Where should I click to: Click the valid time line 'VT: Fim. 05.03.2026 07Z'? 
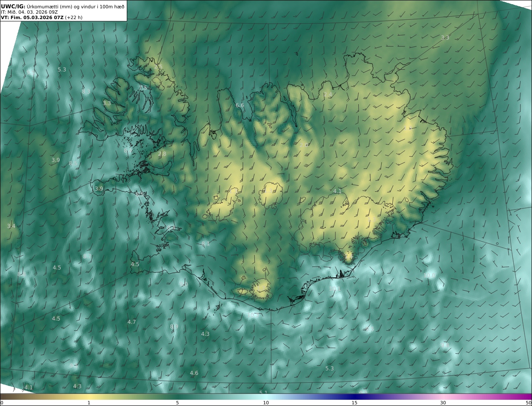tap(32, 17)
